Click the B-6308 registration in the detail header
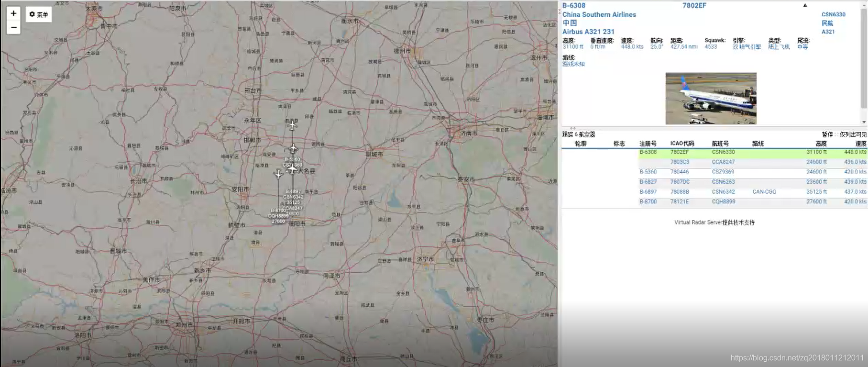The height and width of the screenshot is (367, 868). pos(574,6)
